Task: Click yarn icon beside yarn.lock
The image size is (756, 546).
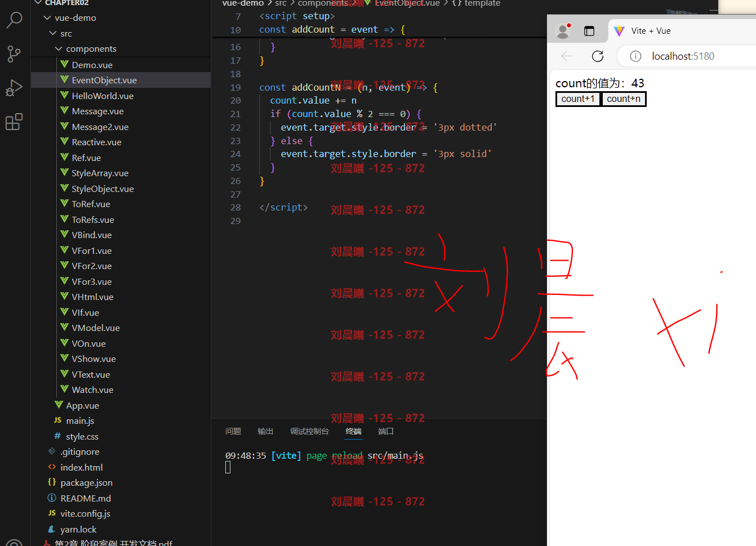Action: [x=52, y=529]
